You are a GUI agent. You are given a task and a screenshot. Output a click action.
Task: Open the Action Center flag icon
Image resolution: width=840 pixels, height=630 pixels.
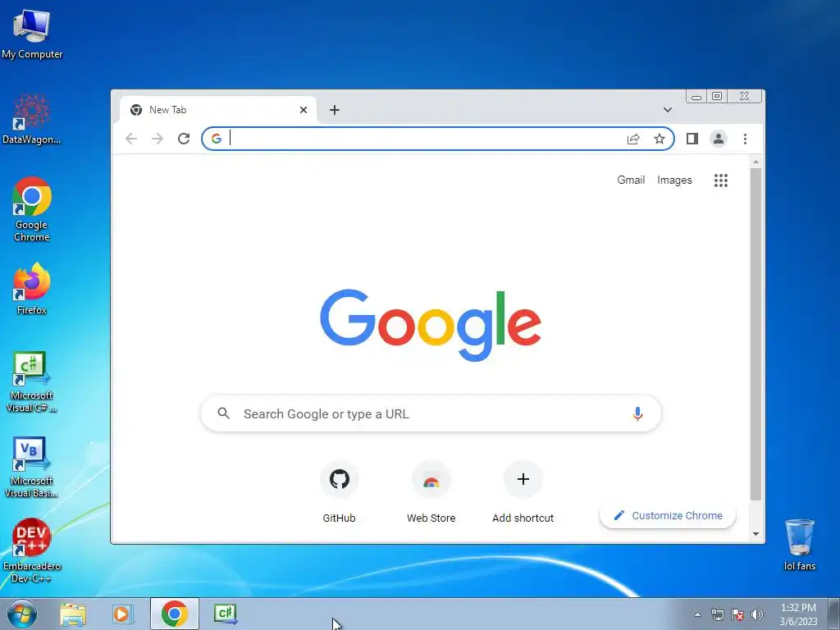coord(737,614)
